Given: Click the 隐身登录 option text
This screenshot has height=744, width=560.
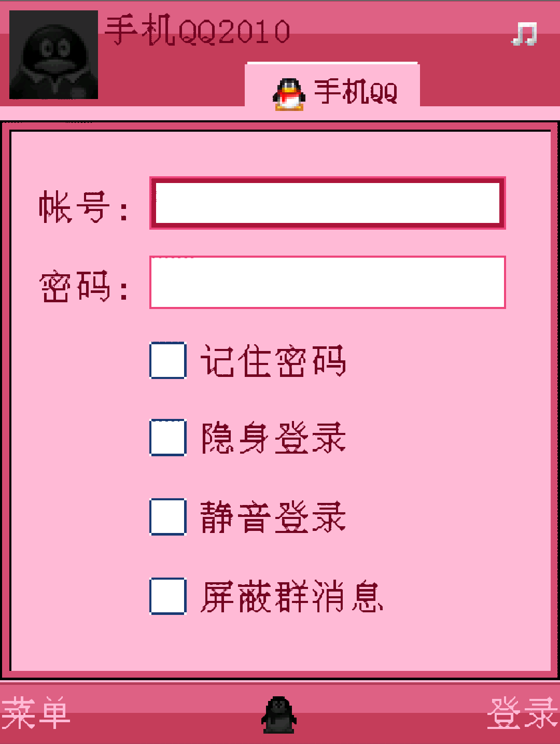Looking at the screenshot, I should coord(273,438).
